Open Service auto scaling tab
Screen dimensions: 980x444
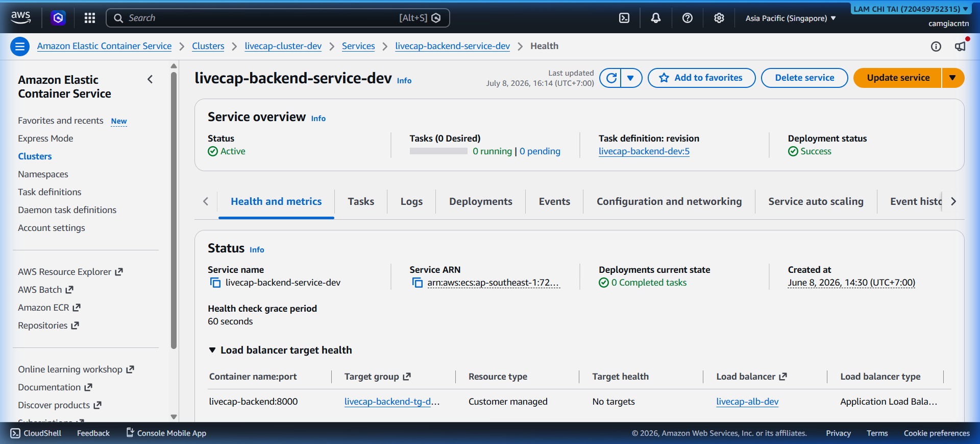point(816,201)
